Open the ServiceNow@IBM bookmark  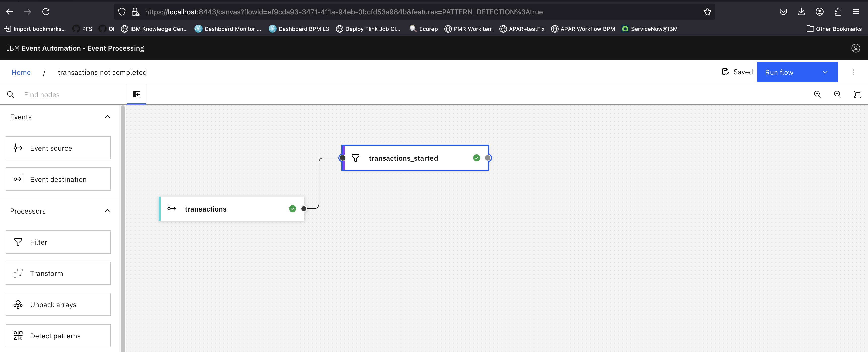(x=650, y=29)
